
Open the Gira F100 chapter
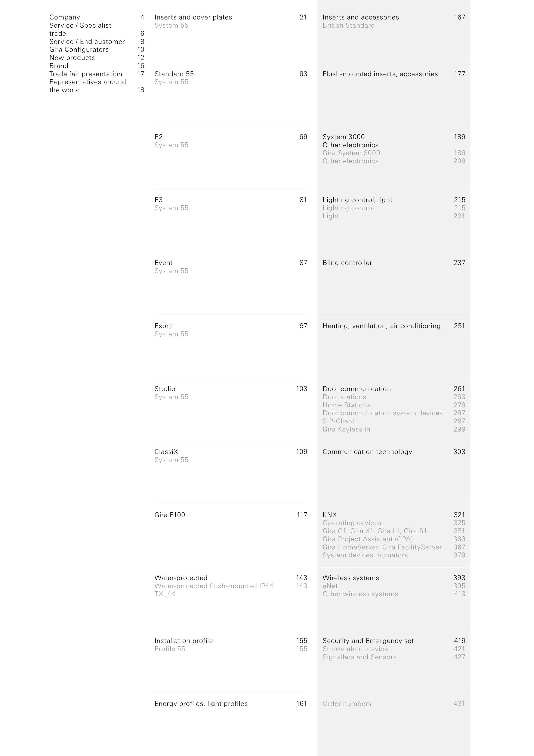click(170, 515)
